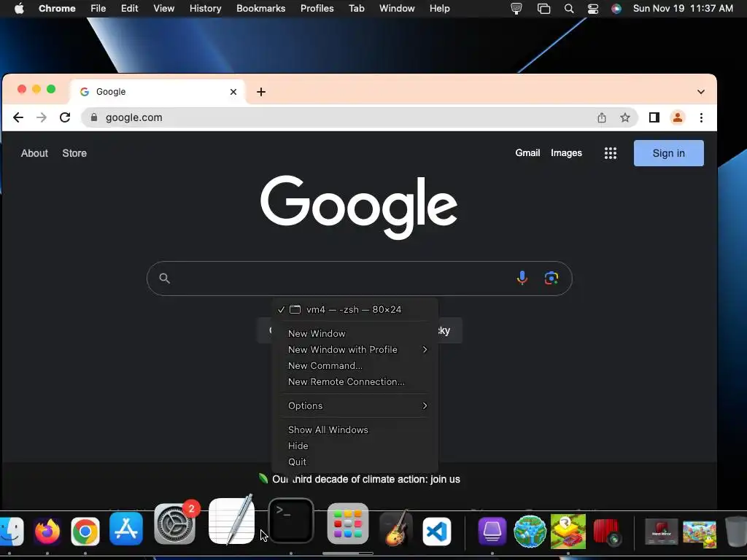This screenshot has height=560, width=747.
Task: Reload the Google page
Action: click(65, 117)
